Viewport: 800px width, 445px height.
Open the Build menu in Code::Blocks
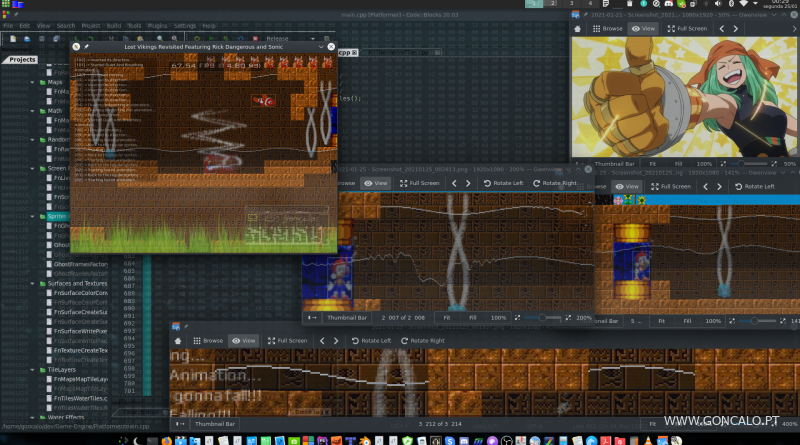[114, 26]
